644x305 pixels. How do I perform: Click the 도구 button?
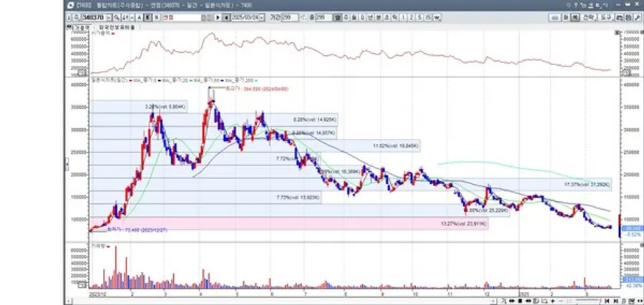coord(605,16)
